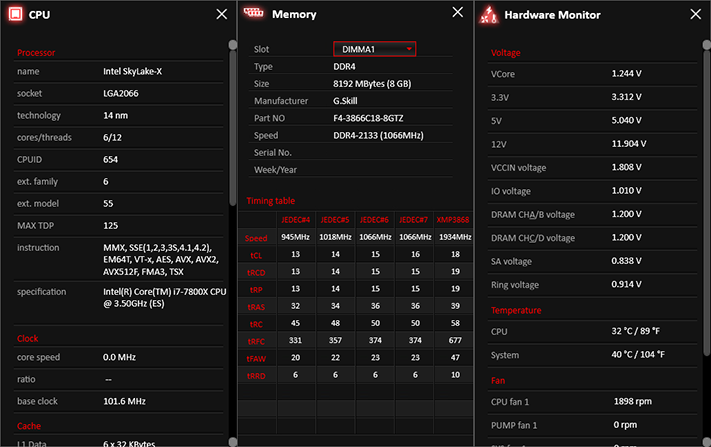Select the JEDEC#6 timing column header
The image size is (711, 447).
[x=375, y=220]
